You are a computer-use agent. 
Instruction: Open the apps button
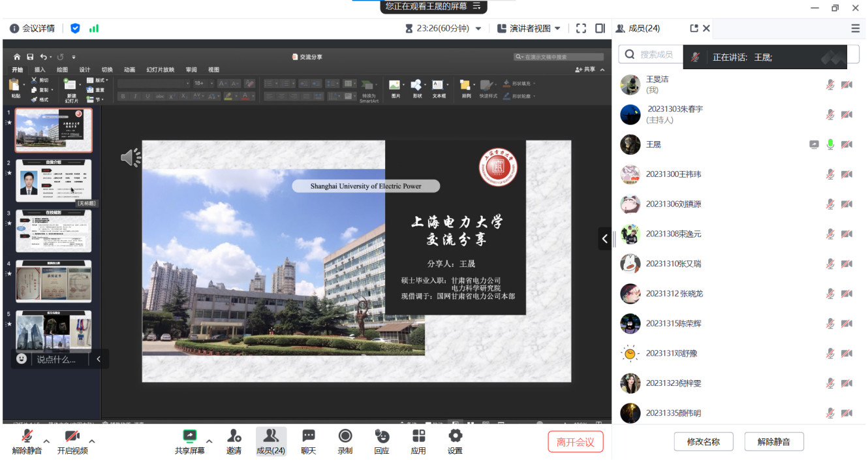click(x=418, y=442)
